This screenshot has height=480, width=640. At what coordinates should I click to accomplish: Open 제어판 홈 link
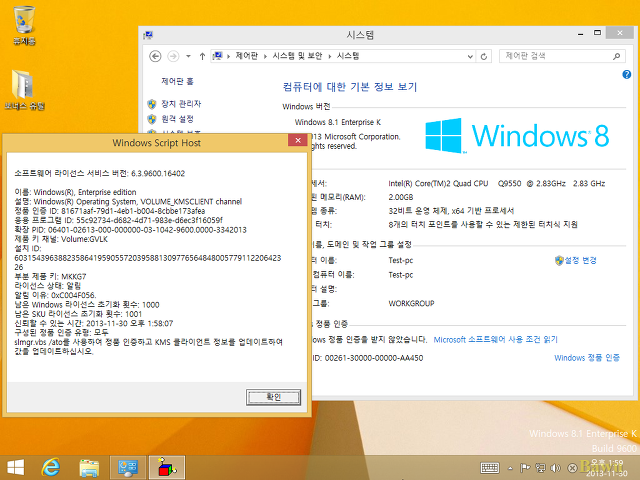pos(177,81)
